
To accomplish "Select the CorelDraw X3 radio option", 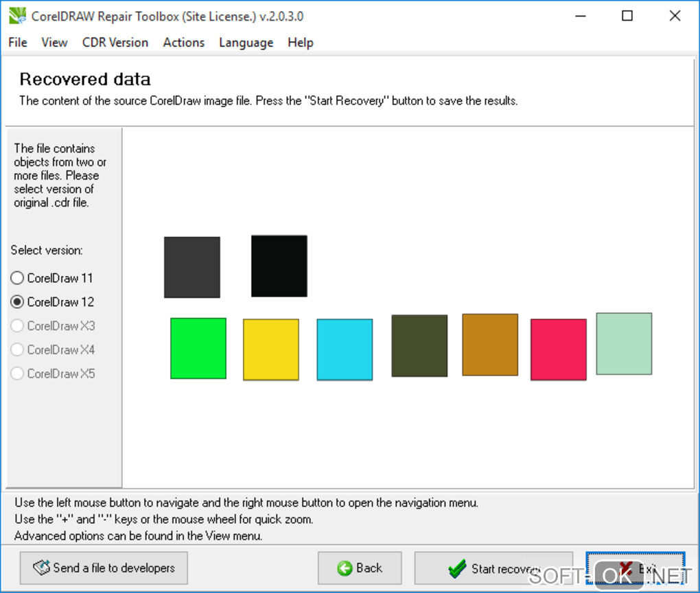I will click(53, 326).
